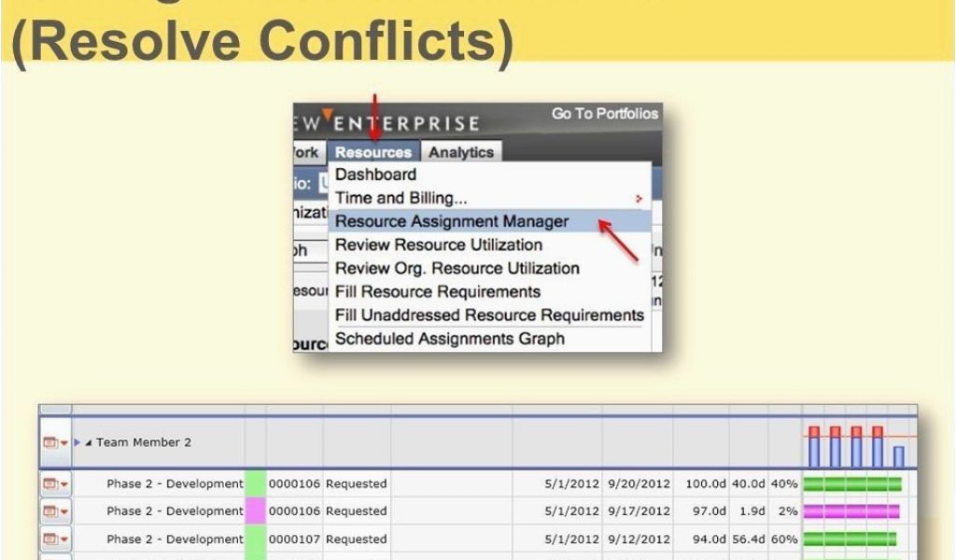
Task: Select the pink Gantt bar for the 2% task
Action: point(851,511)
